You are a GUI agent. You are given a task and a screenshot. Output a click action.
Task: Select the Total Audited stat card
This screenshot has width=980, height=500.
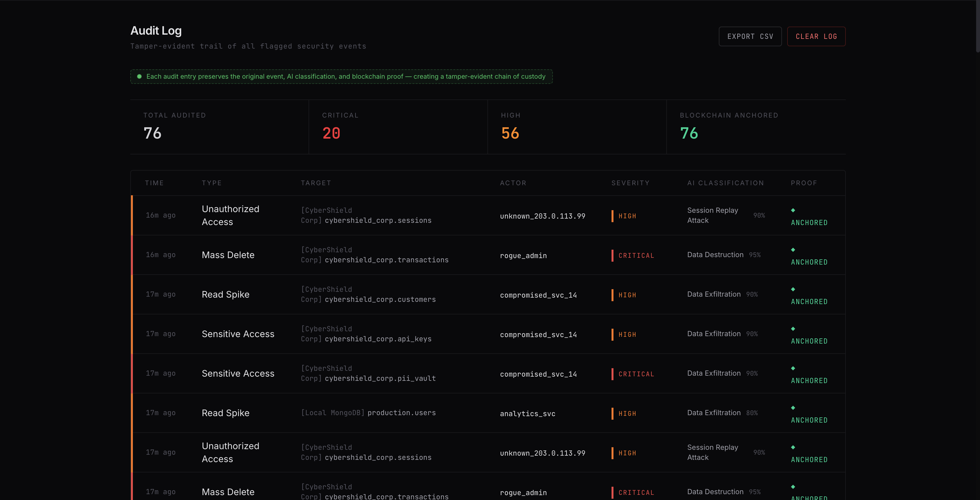(x=219, y=127)
